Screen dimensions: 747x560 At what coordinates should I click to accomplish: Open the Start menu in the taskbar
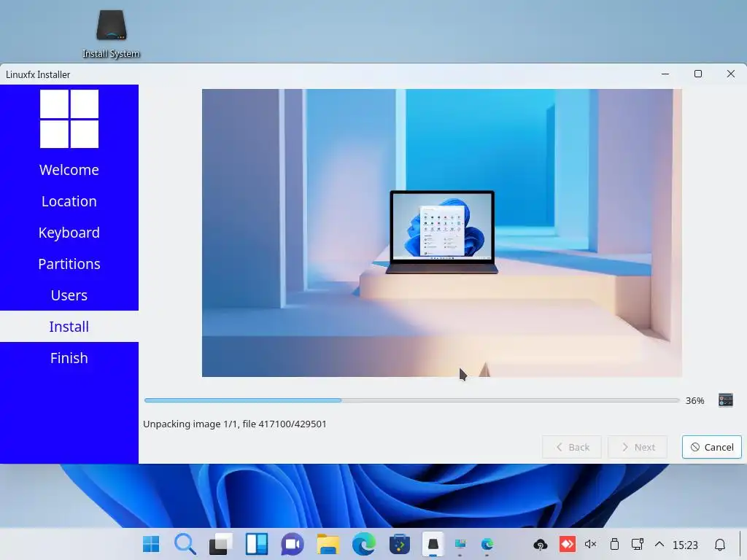point(151,544)
